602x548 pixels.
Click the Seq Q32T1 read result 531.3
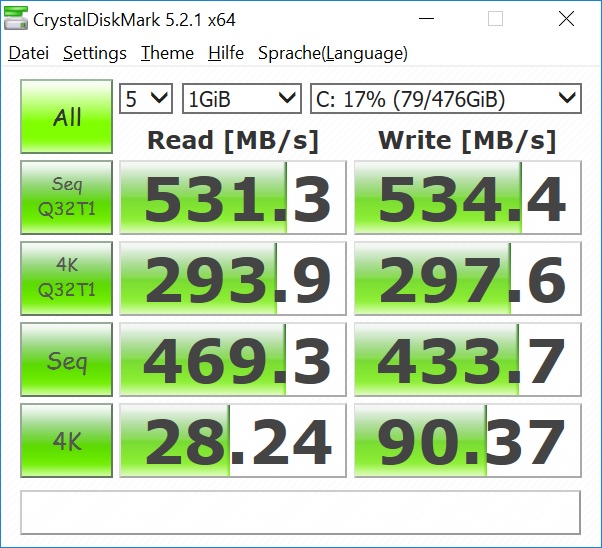[x=233, y=197]
